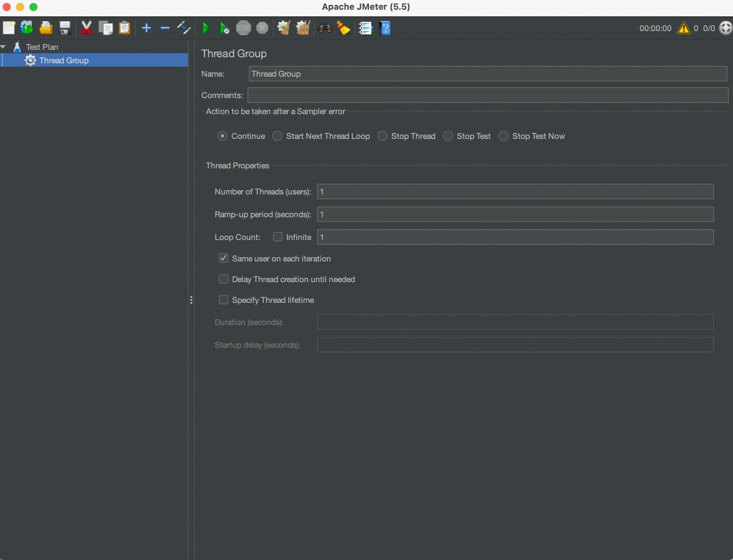Select Start Next Thread Loop action
Viewport: 733px width, 560px height.
278,136
